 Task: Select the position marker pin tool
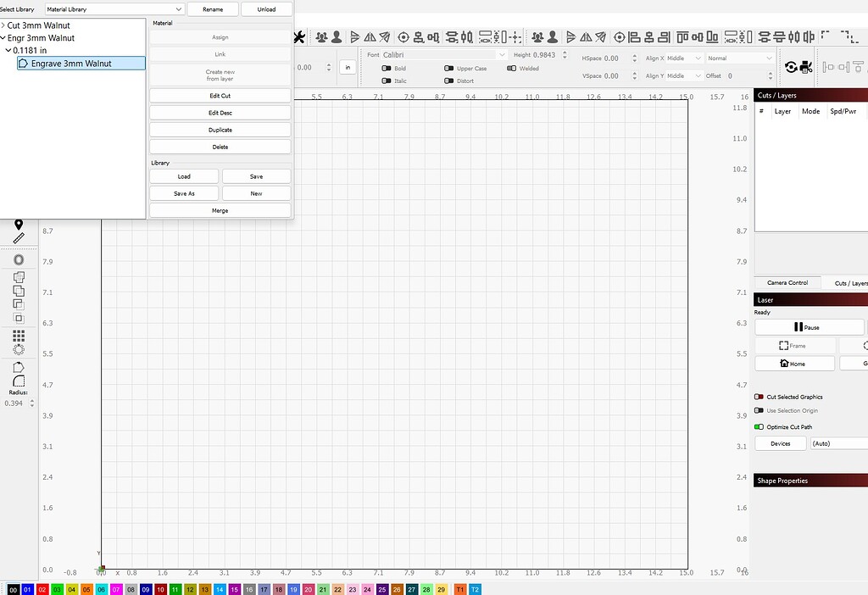click(19, 225)
